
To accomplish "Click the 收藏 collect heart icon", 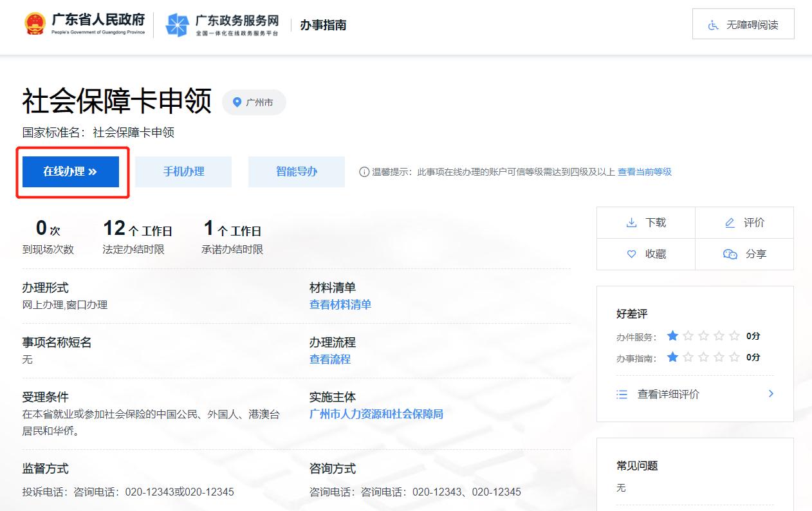I will (x=631, y=254).
